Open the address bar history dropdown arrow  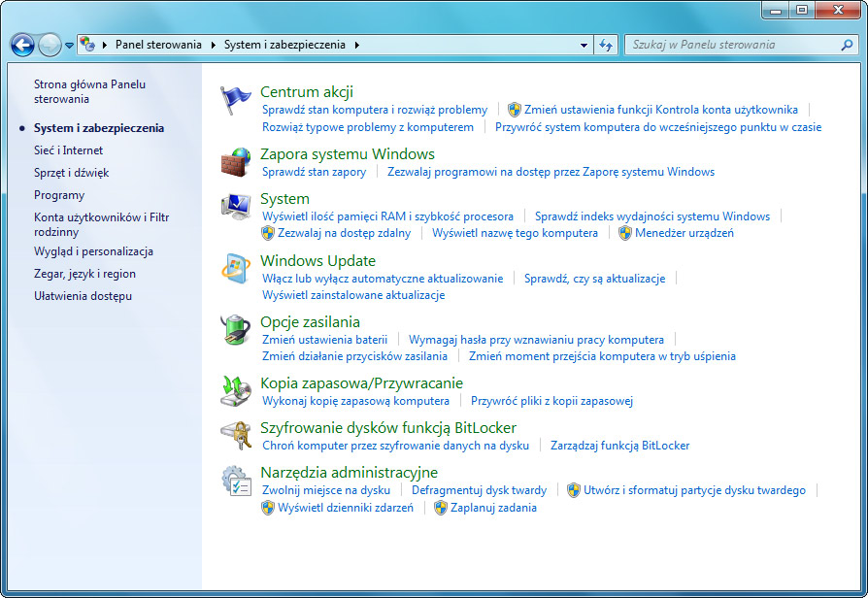584,46
